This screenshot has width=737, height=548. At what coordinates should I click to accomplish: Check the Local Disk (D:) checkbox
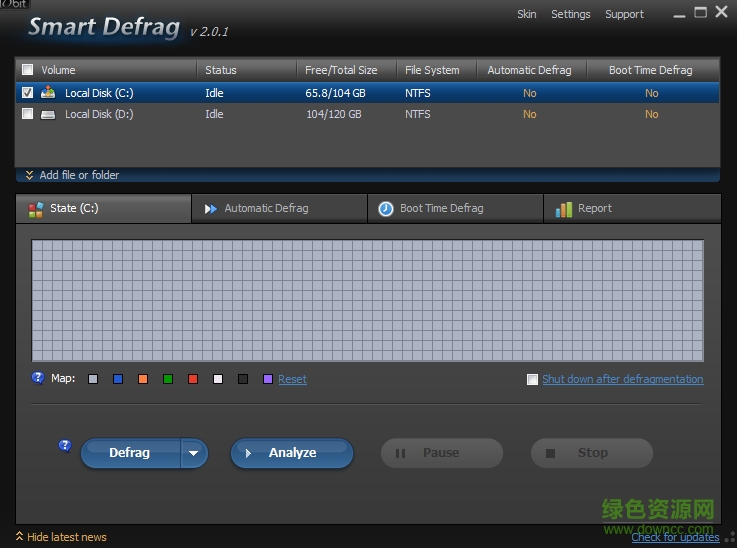coord(27,114)
